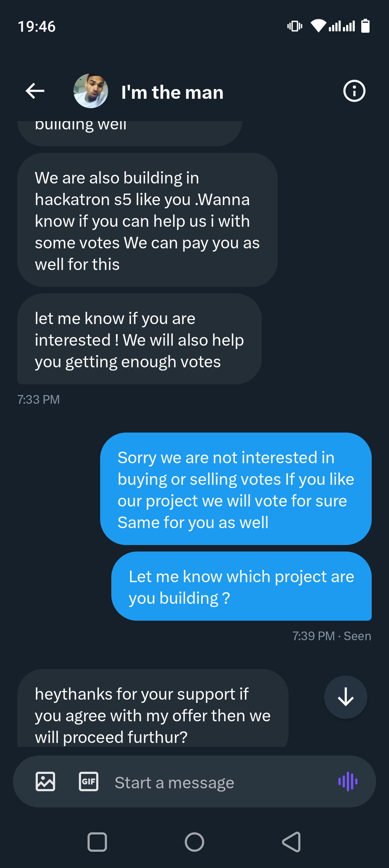Record a voice message

point(348,781)
